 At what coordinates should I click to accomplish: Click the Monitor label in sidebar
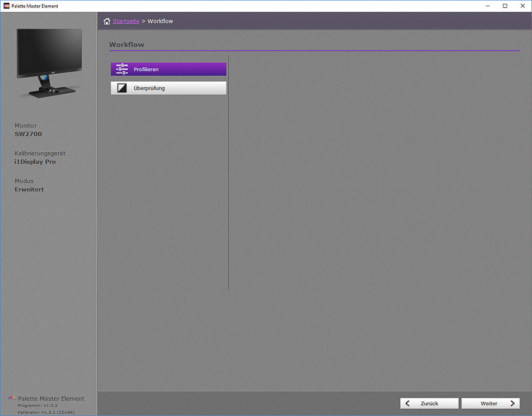click(25, 126)
